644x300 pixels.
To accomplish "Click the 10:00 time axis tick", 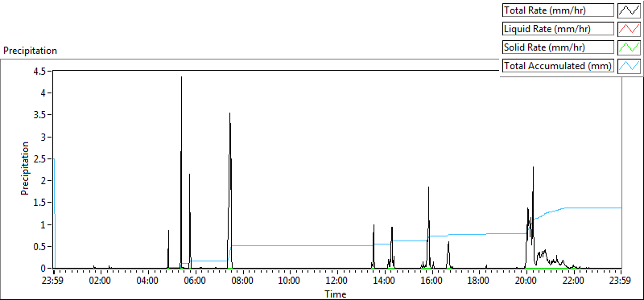I will [290, 282].
